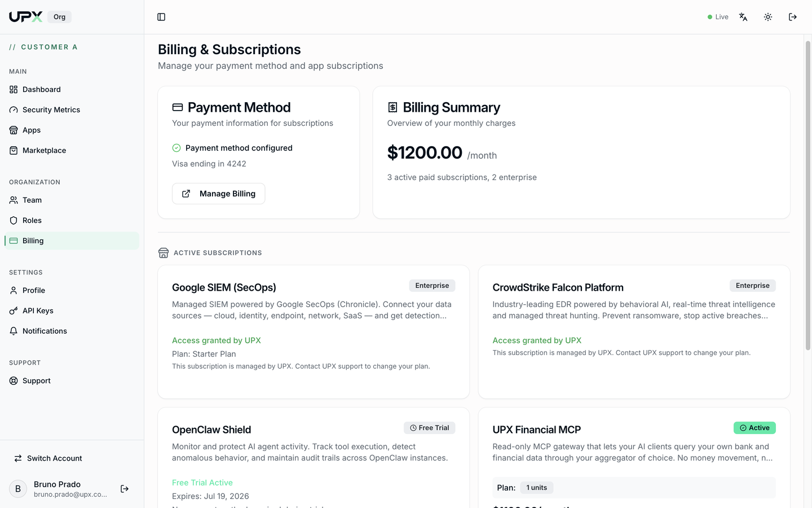Click the Switch Account button
The width and height of the screenshot is (812, 508).
pyautogui.click(x=72, y=458)
